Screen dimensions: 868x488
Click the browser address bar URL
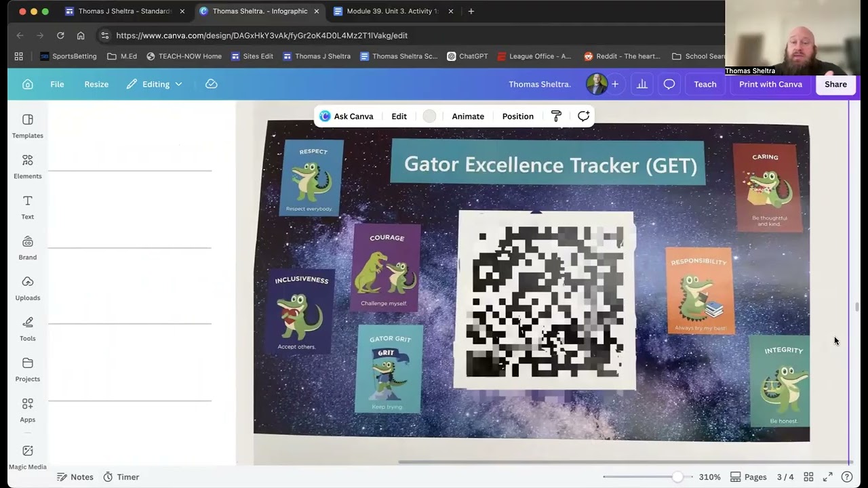coord(262,35)
